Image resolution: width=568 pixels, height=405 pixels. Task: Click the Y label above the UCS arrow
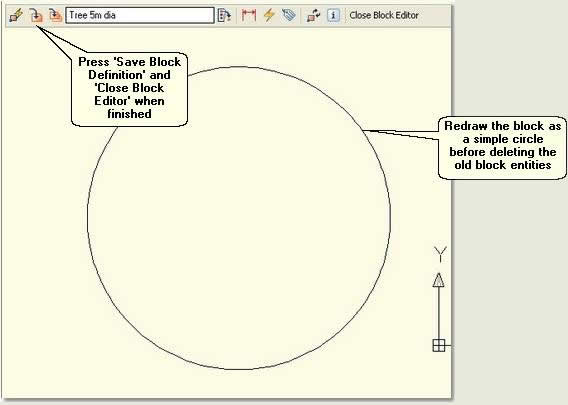440,254
